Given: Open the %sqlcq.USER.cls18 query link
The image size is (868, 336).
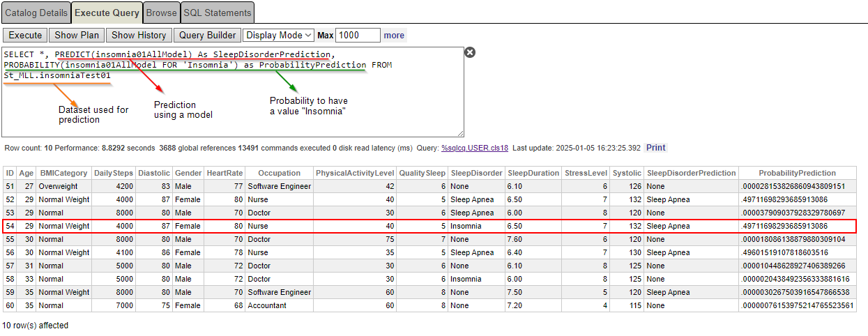Looking at the screenshot, I should point(475,148).
